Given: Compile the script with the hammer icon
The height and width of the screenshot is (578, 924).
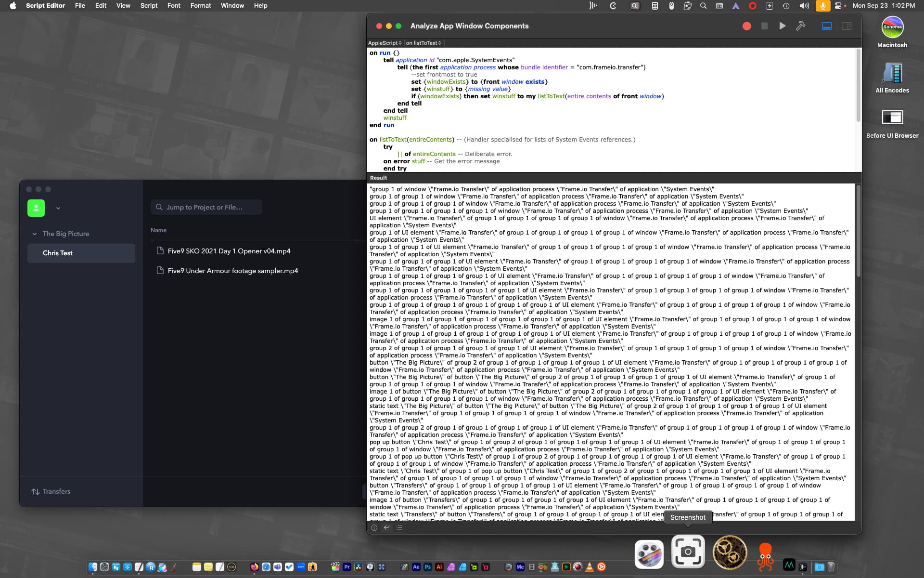Looking at the screenshot, I should (x=800, y=26).
